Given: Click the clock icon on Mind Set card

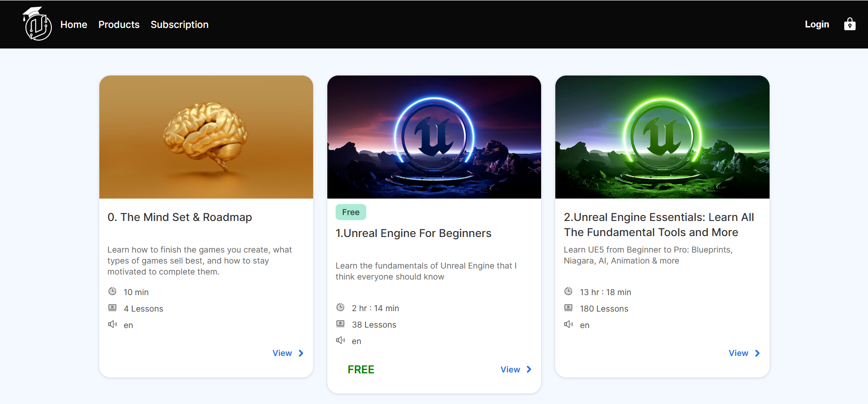Looking at the screenshot, I should tap(113, 291).
